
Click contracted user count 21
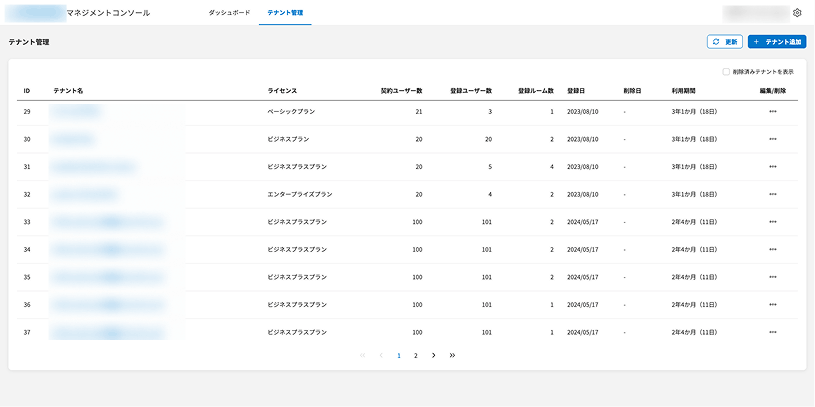(419, 112)
